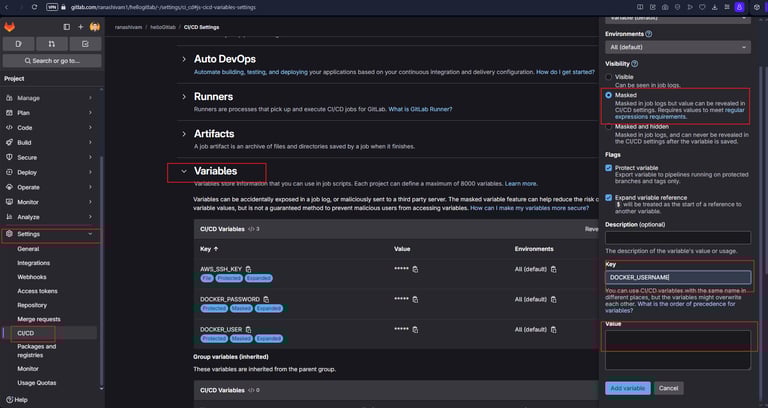Open Integrations settings page
Image resolution: width=768 pixels, height=408 pixels.
34,263
